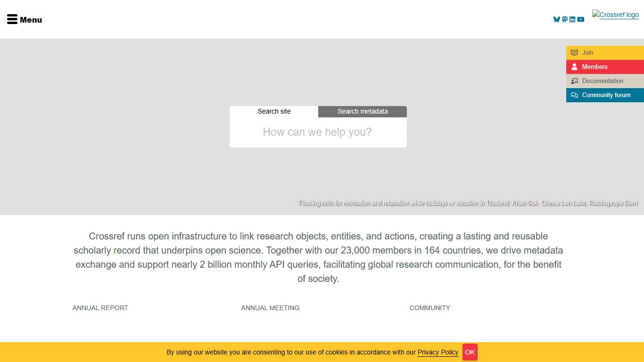Image resolution: width=644 pixels, height=362 pixels.
Task: Click the presenter icon beside Documentation
Action: (x=574, y=81)
